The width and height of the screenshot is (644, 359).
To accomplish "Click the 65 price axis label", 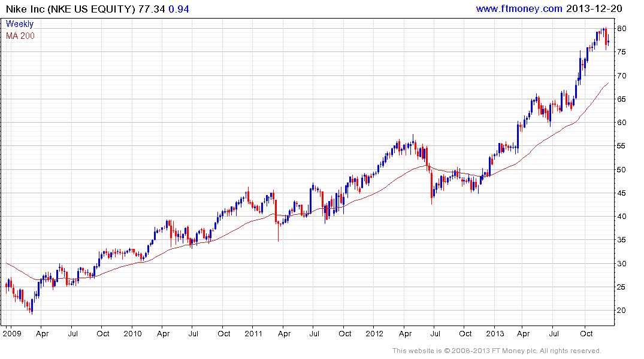I will (x=621, y=99).
